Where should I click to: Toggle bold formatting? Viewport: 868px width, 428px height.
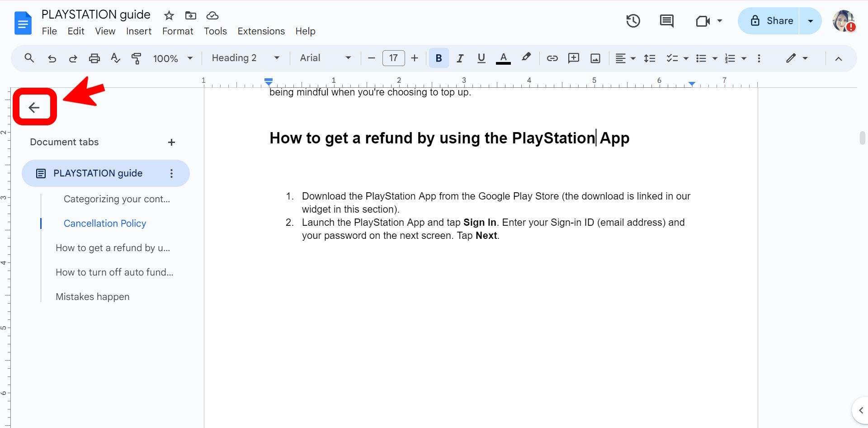pyautogui.click(x=439, y=58)
